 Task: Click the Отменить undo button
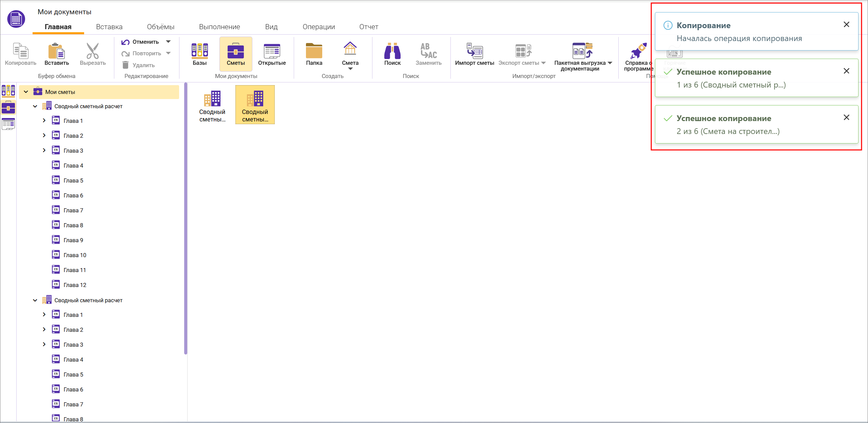coord(140,42)
